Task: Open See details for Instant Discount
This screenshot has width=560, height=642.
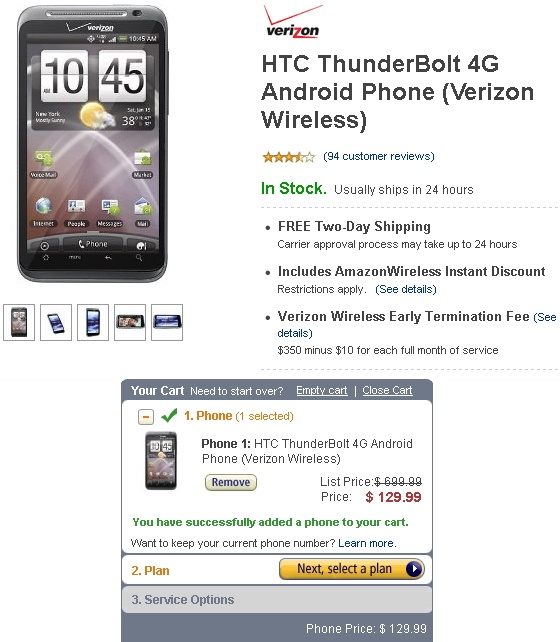Action: 406,289
